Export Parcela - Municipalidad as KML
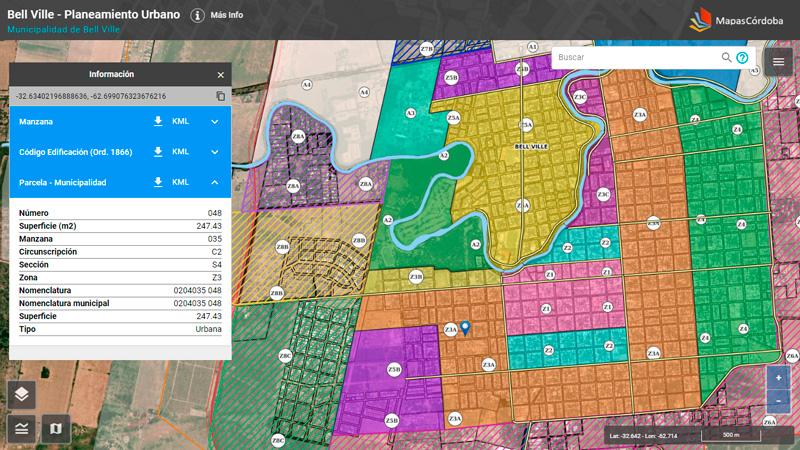 (180, 182)
